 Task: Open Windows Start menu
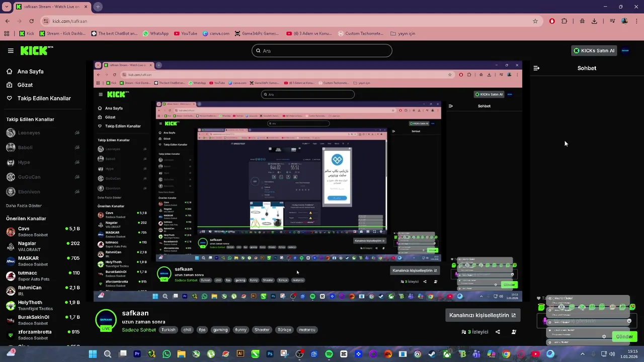pos(93,354)
